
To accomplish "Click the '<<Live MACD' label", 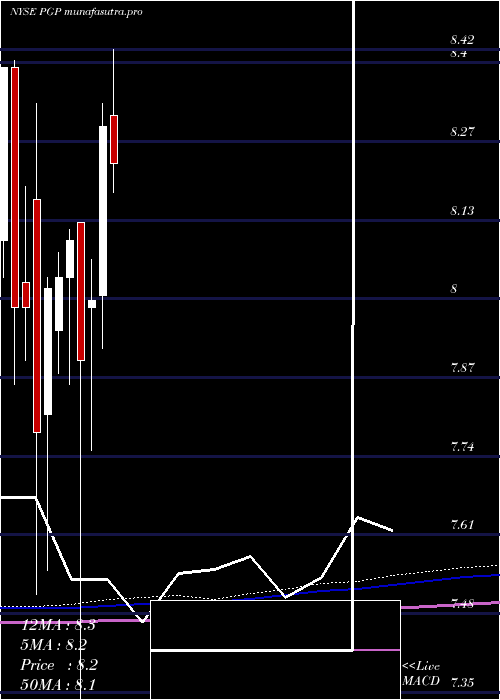I will point(421,674).
